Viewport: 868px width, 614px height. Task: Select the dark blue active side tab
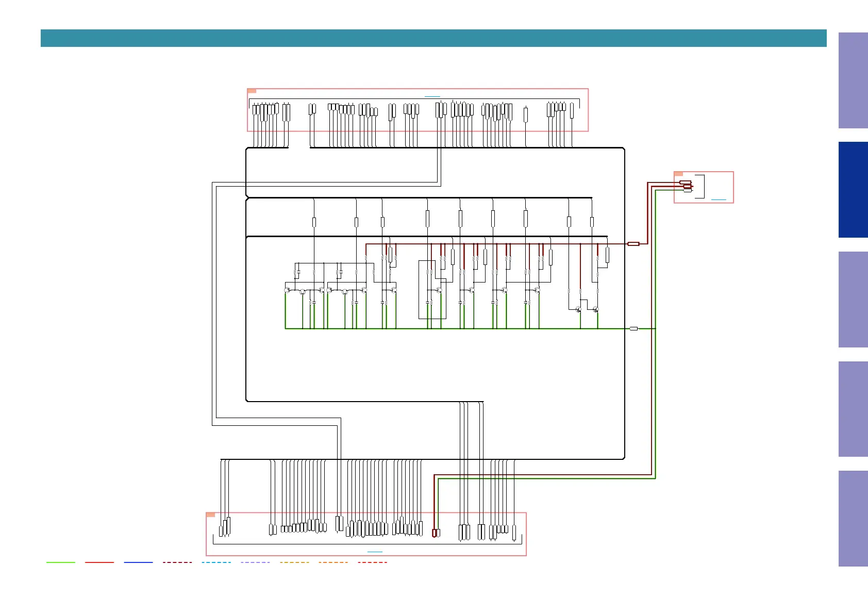point(853,190)
